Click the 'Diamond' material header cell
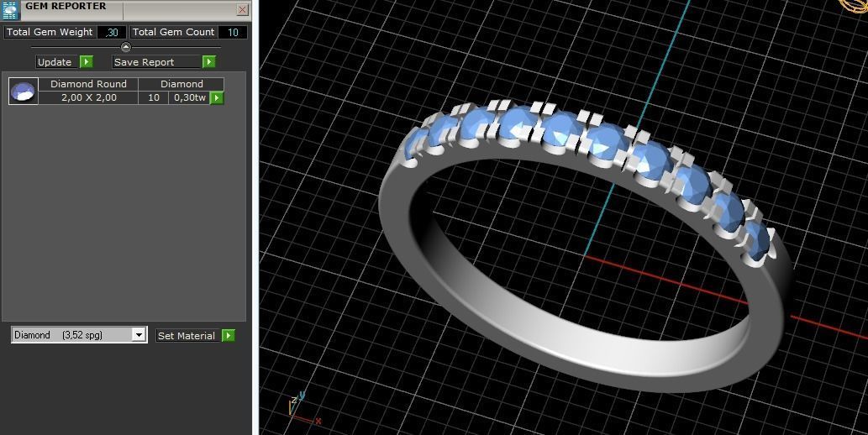Screen dimensions: 868x435 181,84
